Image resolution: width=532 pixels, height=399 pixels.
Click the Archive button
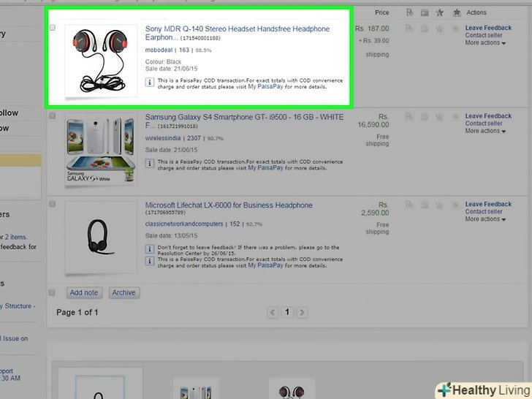pos(123,292)
